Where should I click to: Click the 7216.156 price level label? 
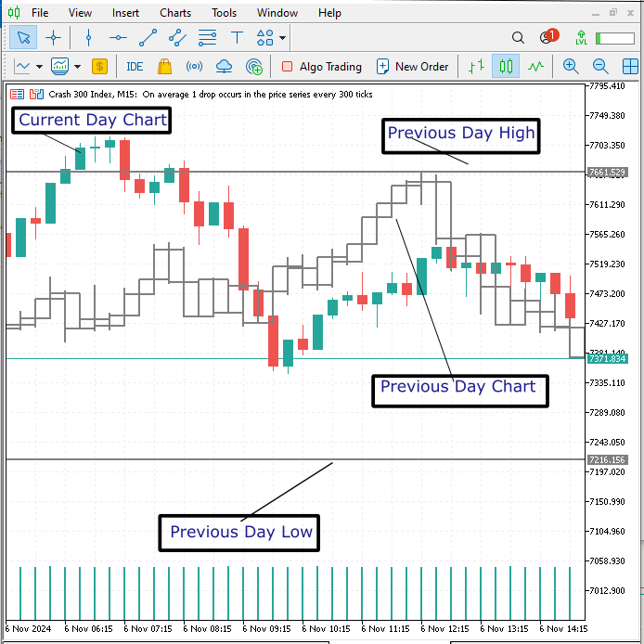click(607, 459)
